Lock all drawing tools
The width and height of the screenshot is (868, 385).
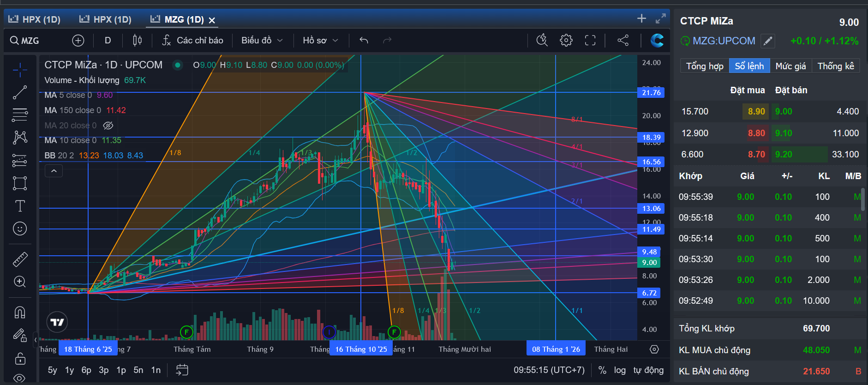tap(20, 358)
